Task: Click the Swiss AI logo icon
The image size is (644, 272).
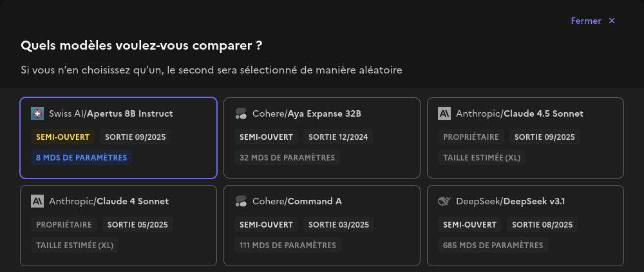Action: tap(37, 113)
